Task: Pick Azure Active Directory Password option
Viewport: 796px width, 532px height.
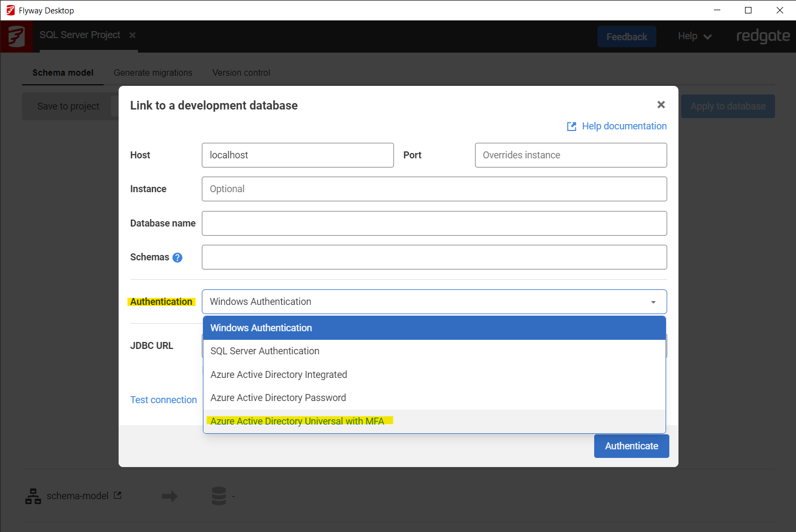Action: point(278,398)
